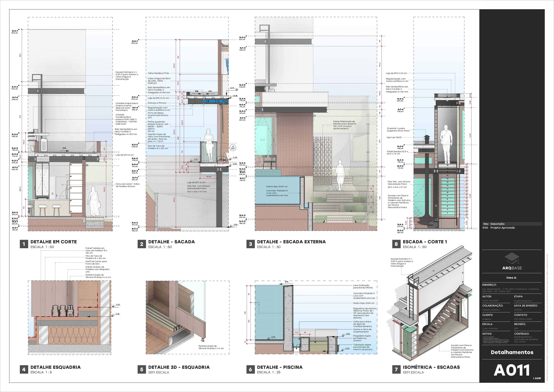This screenshot has height=392, width=554.
Task: Click the ArqBase graduation cap logo
Action: coord(512,258)
